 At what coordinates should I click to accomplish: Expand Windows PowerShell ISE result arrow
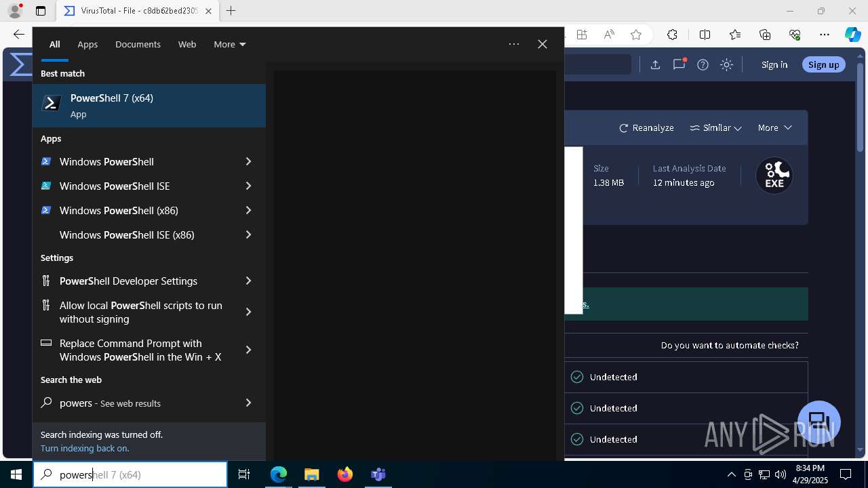click(248, 186)
